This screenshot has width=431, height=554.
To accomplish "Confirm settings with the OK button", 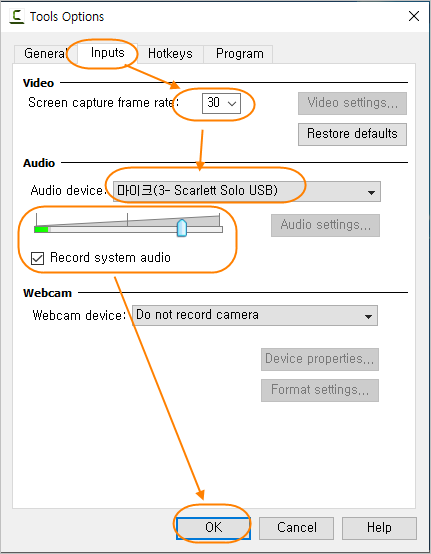I will 213,528.
